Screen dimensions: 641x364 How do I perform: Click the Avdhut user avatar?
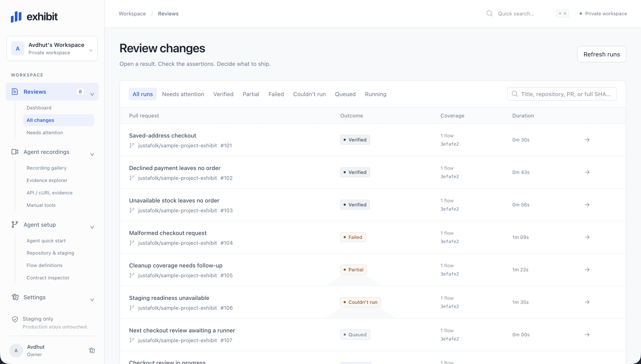click(16, 350)
